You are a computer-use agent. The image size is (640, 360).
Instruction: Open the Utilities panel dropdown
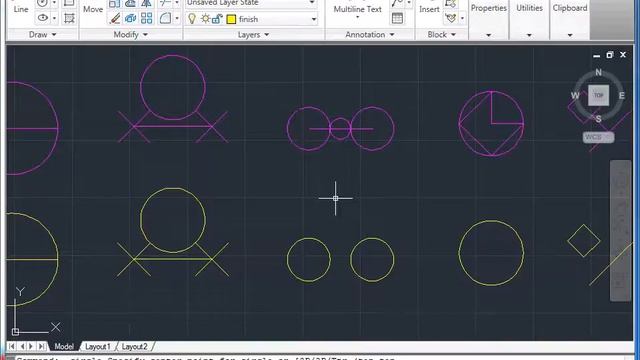point(529,35)
